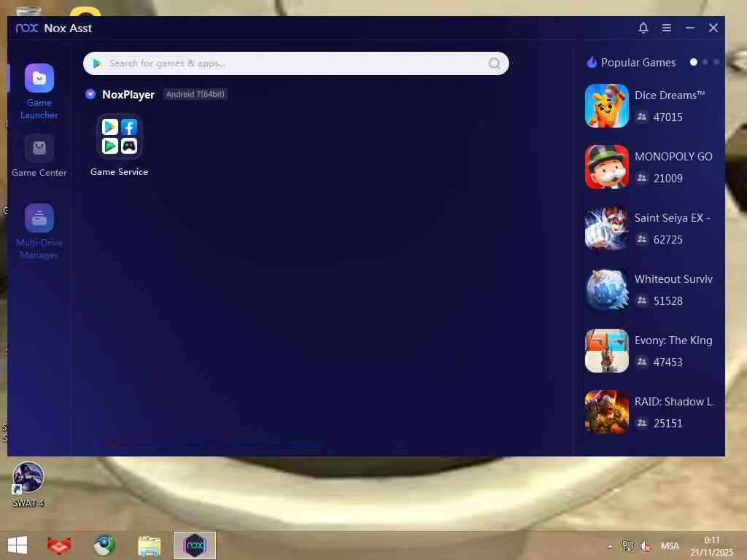This screenshot has width=747, height=560.
Task: Click the red app icon in taskbar
Action: point(59,545)
